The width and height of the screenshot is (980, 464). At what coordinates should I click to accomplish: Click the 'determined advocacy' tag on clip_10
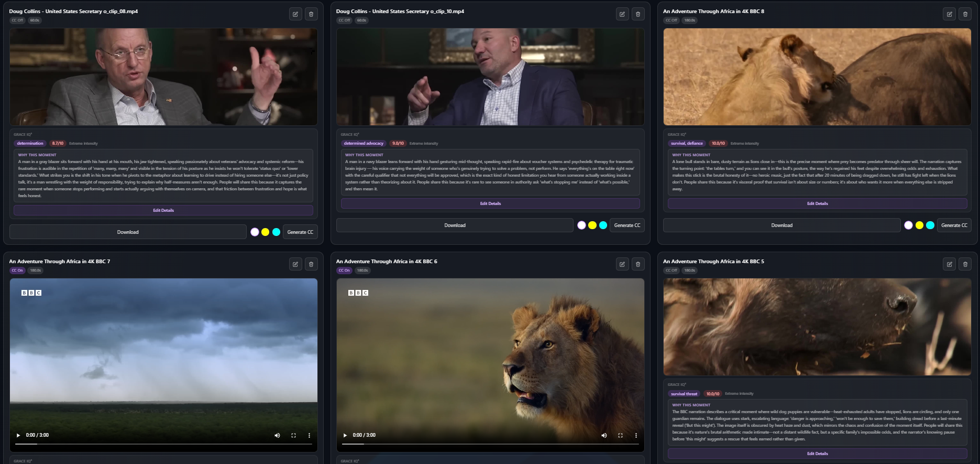(x=364, y=143)
